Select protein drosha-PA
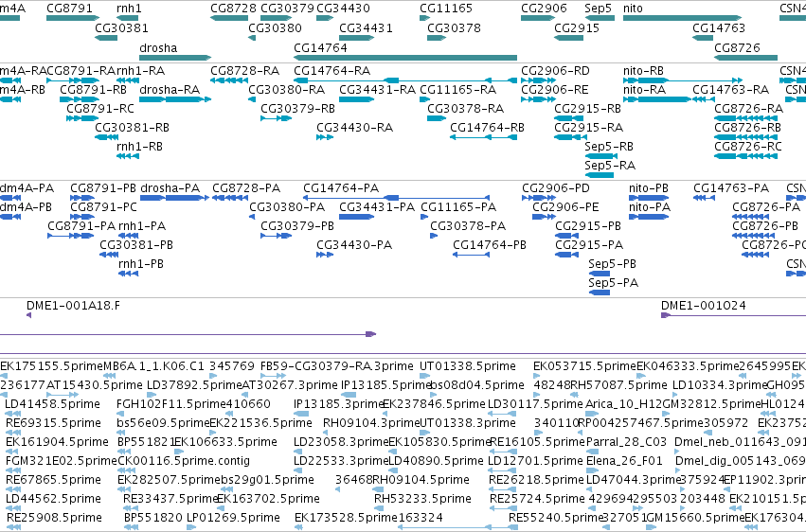The width and height of the screenshot is (806, 532). 170,188
